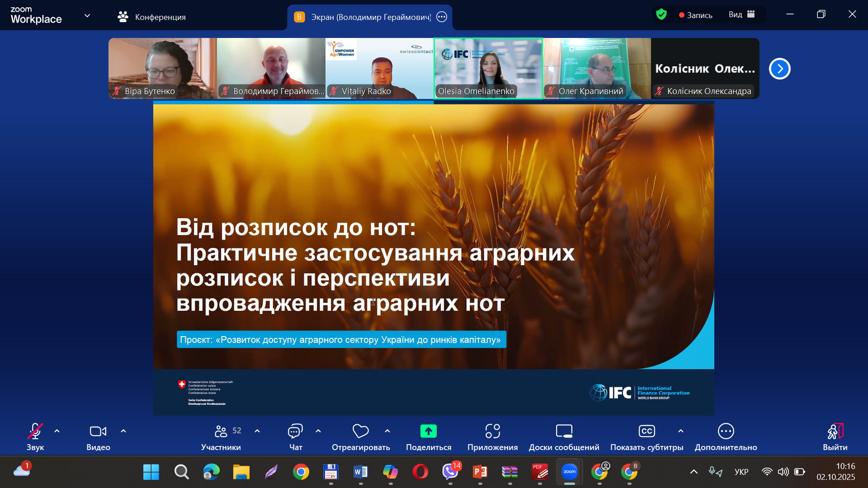Open Zoom Workplace dropdown chevron
The image size is (868, 488).
87,16
